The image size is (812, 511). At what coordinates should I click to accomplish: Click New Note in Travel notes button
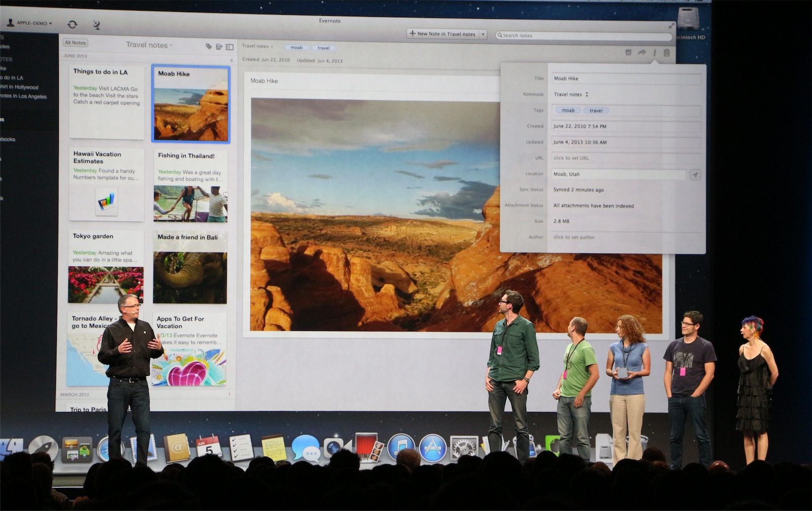[442, 34]
